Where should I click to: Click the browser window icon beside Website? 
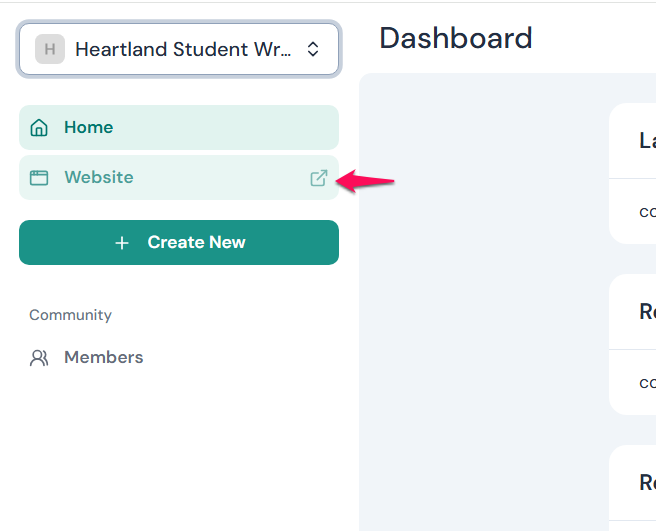(x=39, y=178)
